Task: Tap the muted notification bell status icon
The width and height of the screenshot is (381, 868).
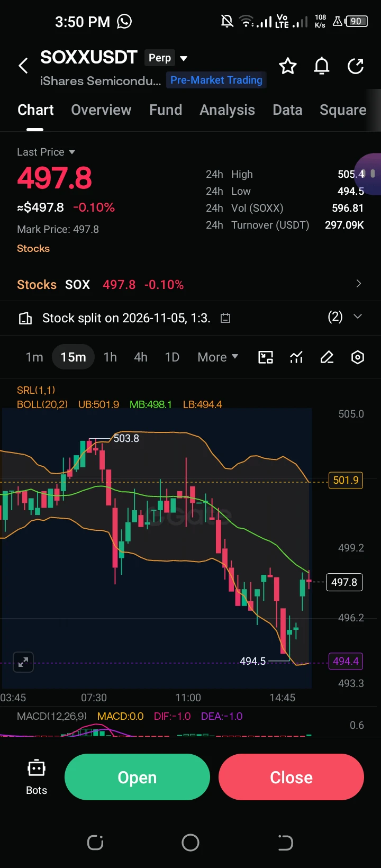Action: click(x=227, y=21)
